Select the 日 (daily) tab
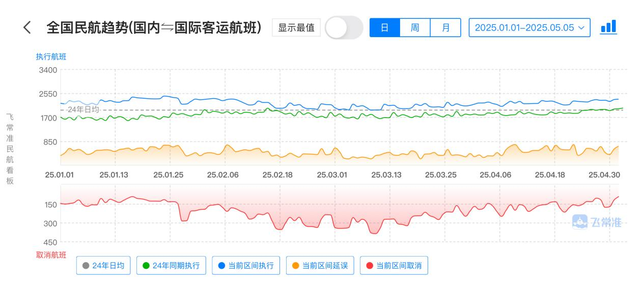Screen dimensions: 644x284 coord(385,27)
